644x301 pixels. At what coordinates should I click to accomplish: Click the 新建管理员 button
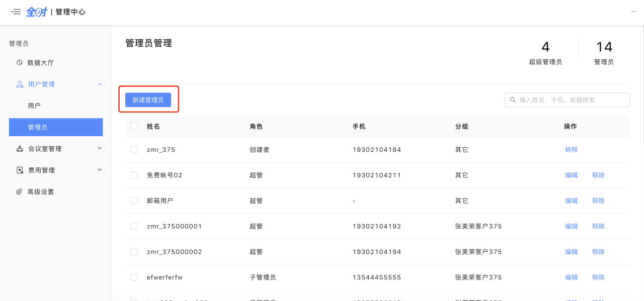148,100
